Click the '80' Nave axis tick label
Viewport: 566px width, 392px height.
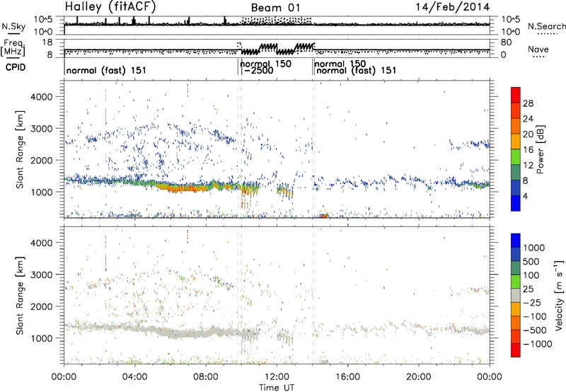point(506,42)
